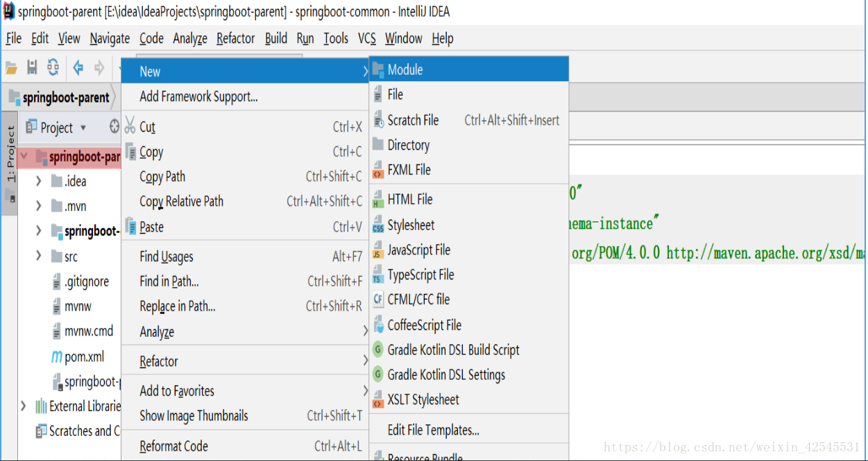The image size is (868, 461).
Task: Open the Window menu
Action: pos(404,39)
